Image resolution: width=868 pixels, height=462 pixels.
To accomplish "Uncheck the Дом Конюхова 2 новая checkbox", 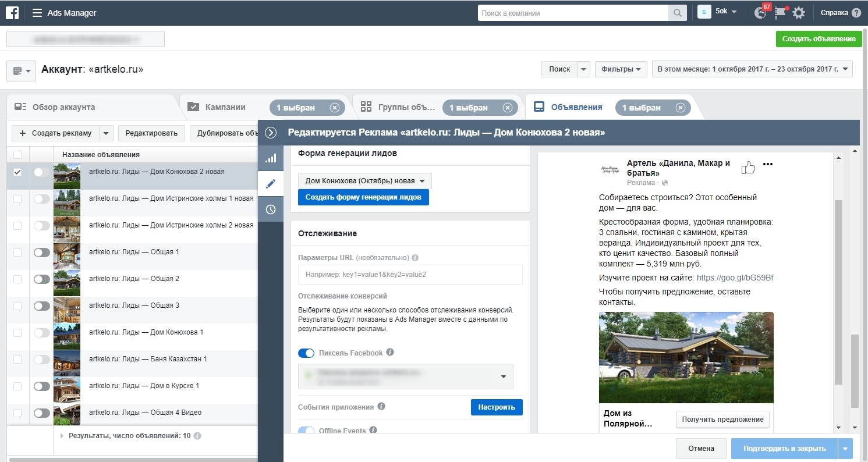I will [17, 172].
